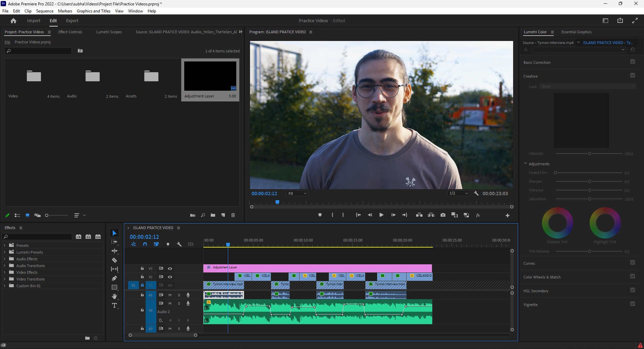This screenshot has height=349, width=644.
Task: Solo the Audio 2 track
Action: pos(179,303)
